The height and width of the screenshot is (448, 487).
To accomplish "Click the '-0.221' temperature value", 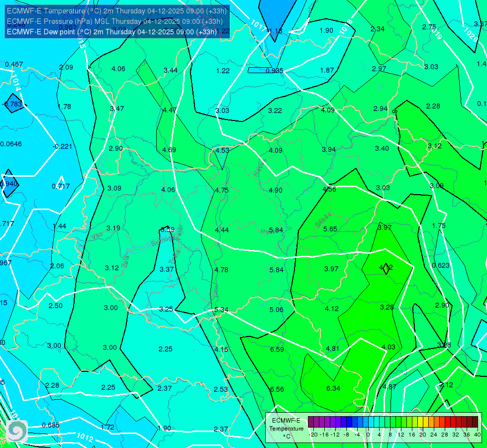I will pyautogui.click(x=62, y=146).
